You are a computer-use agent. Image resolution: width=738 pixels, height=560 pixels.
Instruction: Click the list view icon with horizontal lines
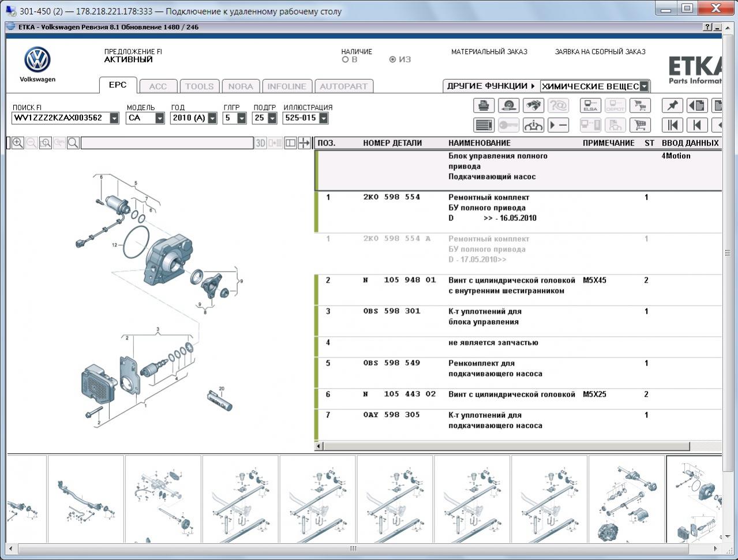tap(484, 125)
